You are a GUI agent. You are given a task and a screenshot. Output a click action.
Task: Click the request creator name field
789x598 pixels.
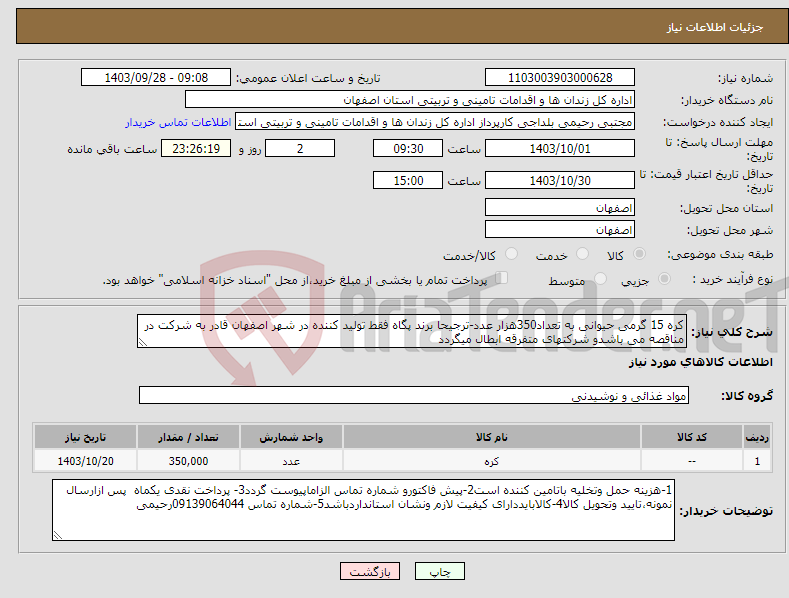[x=435, y=122]
